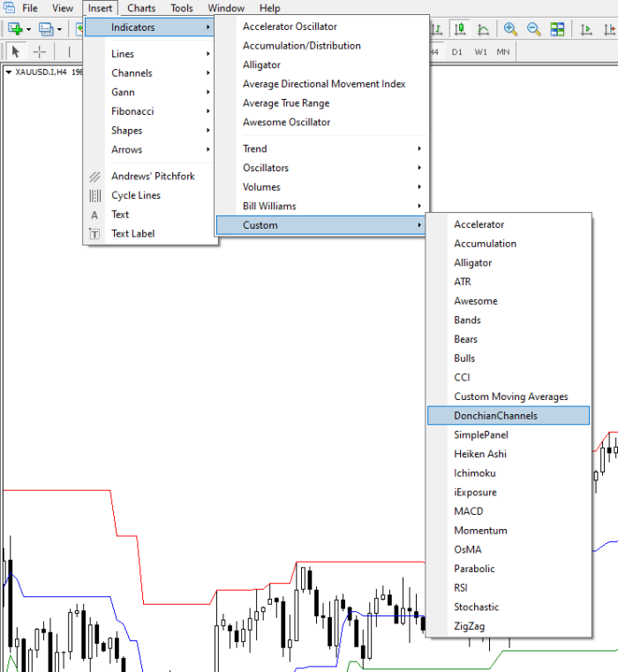Choose Average True Range indicator
Viewport: 618px width, 672px height.
tap(286, 103)
